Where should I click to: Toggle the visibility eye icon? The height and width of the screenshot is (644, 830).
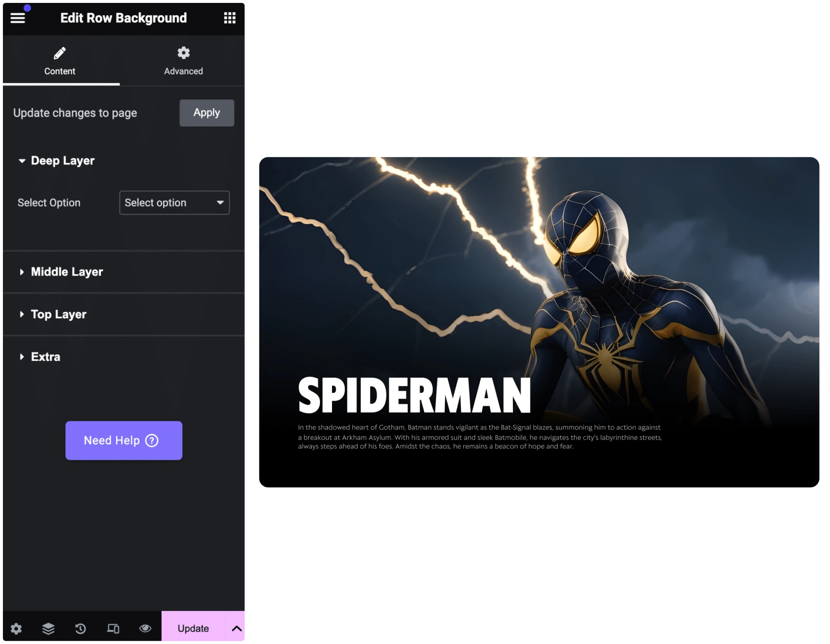tap(145, 628)
